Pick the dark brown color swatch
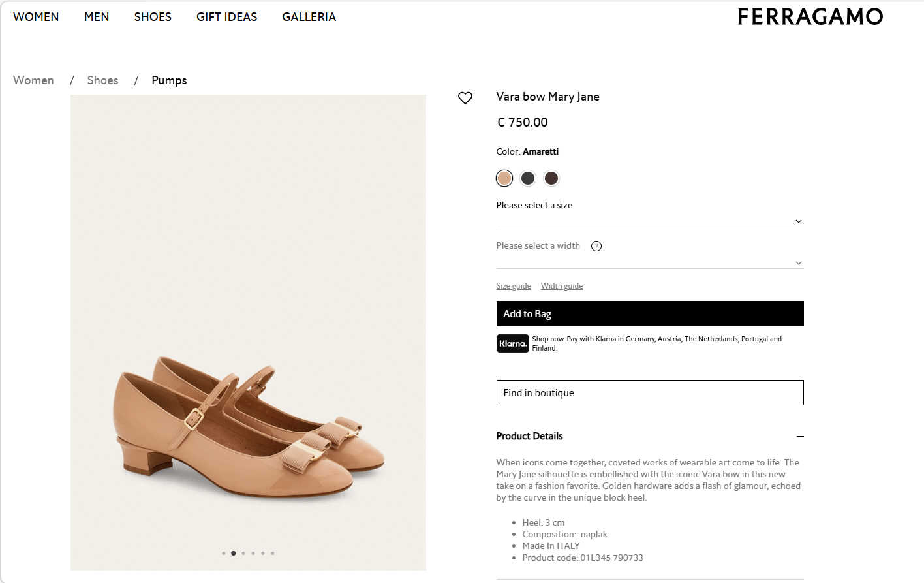Image resolution: width=924 pixels, height=583 pixels. [551, 178]
